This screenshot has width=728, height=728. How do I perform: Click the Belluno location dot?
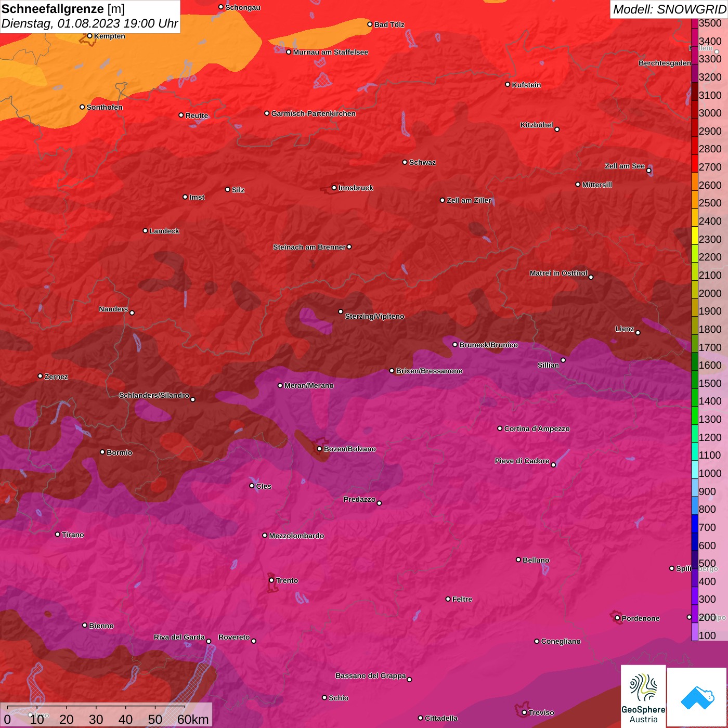tap(518, 560)
